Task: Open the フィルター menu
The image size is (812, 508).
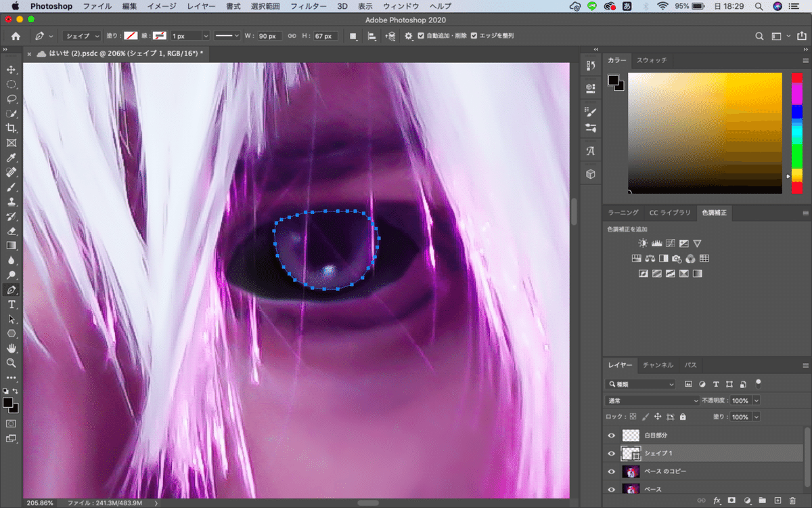Action: tap(308, 6)
